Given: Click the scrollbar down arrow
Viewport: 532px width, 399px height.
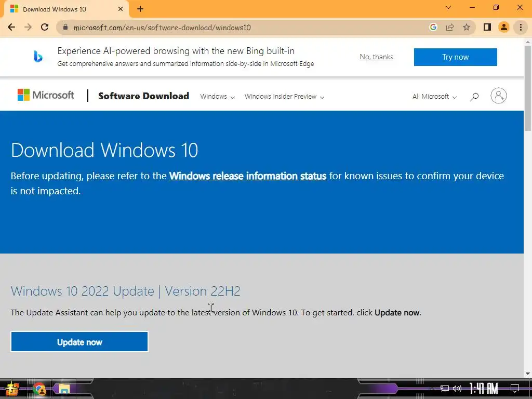Looking at the screenshot, I should [528, 374].
